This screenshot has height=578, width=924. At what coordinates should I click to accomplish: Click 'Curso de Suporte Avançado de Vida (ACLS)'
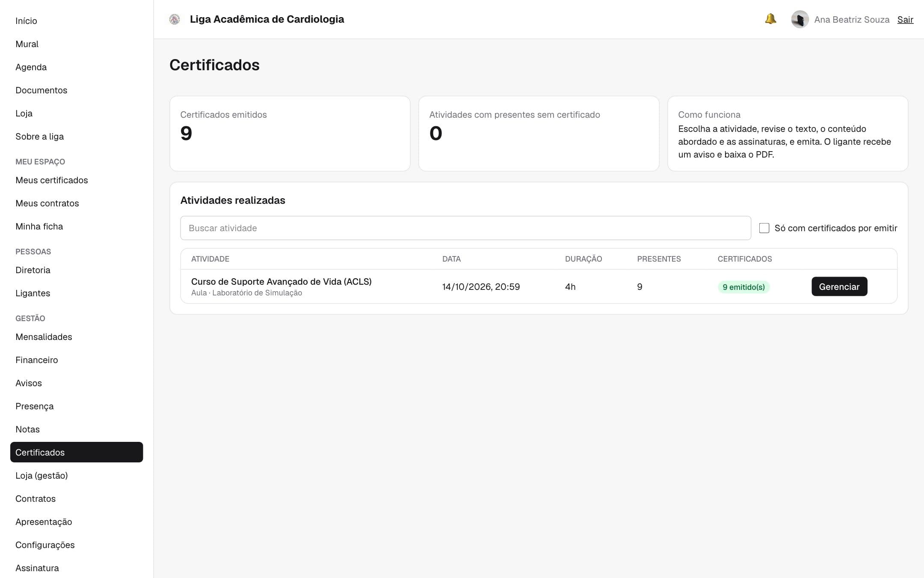pyautogui.click(x=281, y=281)
